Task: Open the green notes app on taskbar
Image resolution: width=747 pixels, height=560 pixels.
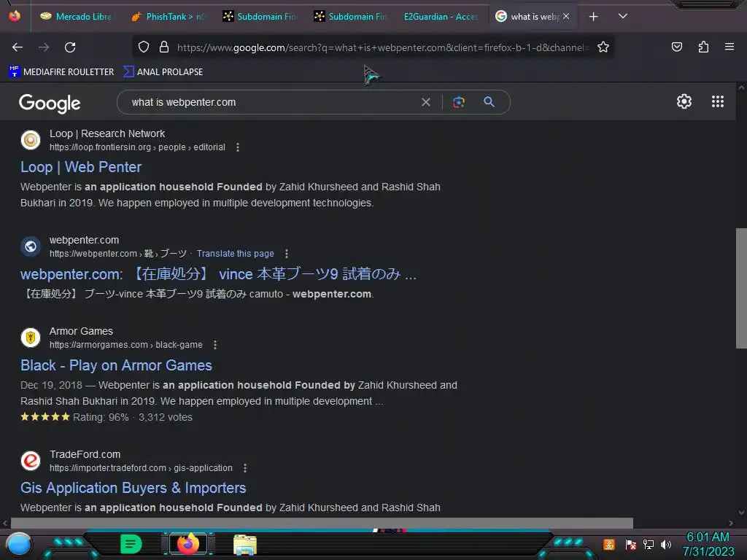Action: [x=131, y=544]
